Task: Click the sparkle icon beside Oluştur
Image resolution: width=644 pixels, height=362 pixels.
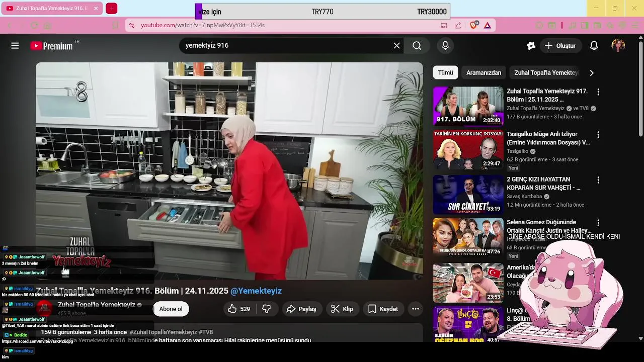Action: [531, 46]
